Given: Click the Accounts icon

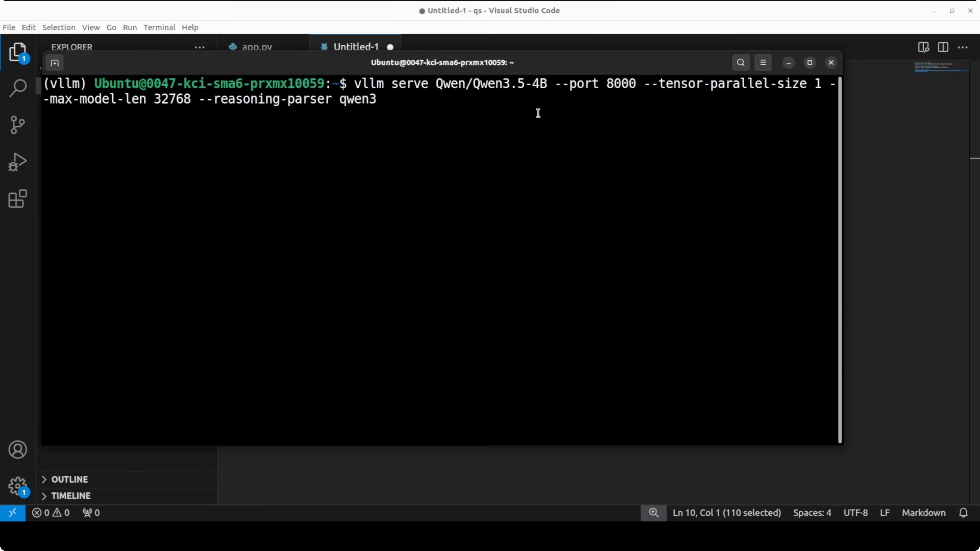Looking at the screenshot, I should point(18,450).
